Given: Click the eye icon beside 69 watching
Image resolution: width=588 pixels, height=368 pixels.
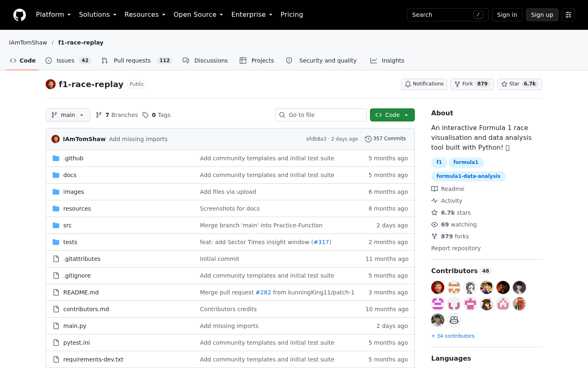Looking at the screenshot, I should [x=434, y=224].
